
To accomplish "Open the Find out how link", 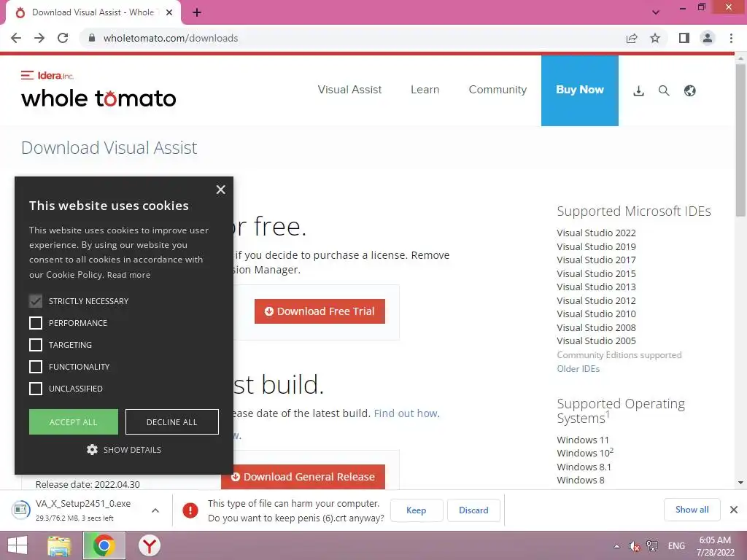I will (x=406, y=413).
